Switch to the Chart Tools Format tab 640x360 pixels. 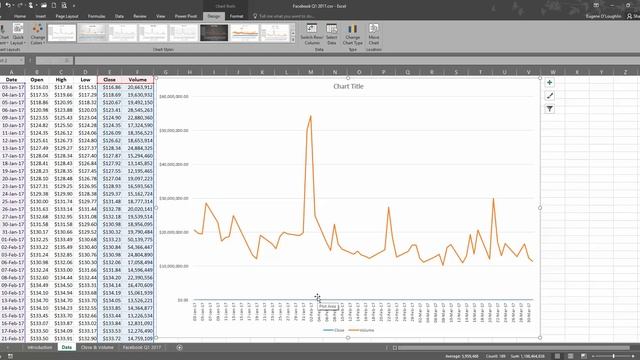[x=236, y=16]
